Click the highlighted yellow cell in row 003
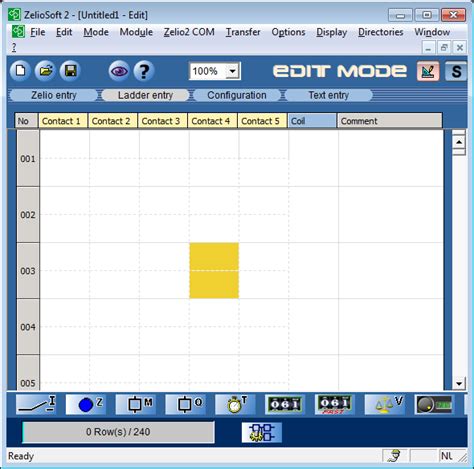 [214, 271]
